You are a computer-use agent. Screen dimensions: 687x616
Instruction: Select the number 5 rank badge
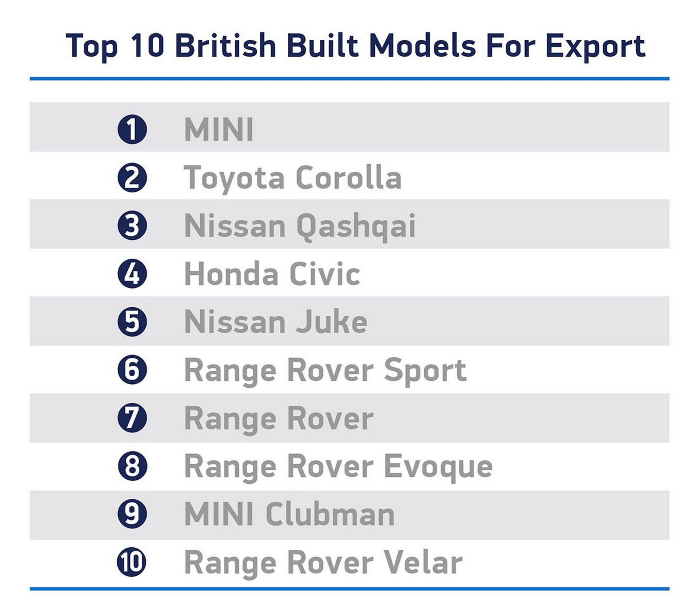pos(132,322)
